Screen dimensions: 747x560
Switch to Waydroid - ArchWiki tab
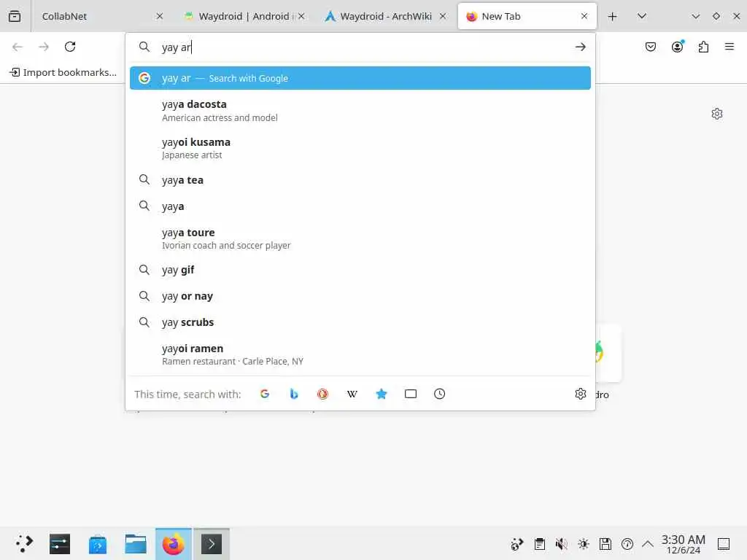click(x=385, y=16)
